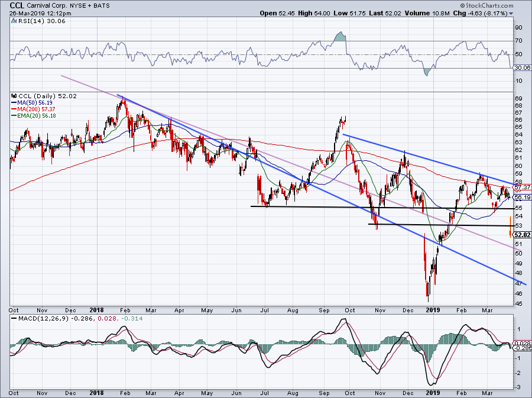Select the blue MA(50) legend swatch
Image resolution: width=532 pixels, height=398 pixels.
tap(14, 103)
